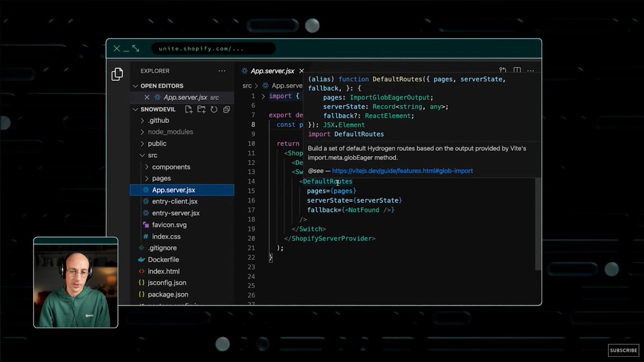Viewport: 644px width, 362px height.
Task: Refresh the SNOWDEVIL explorer tree
Action: pos(214,109)
